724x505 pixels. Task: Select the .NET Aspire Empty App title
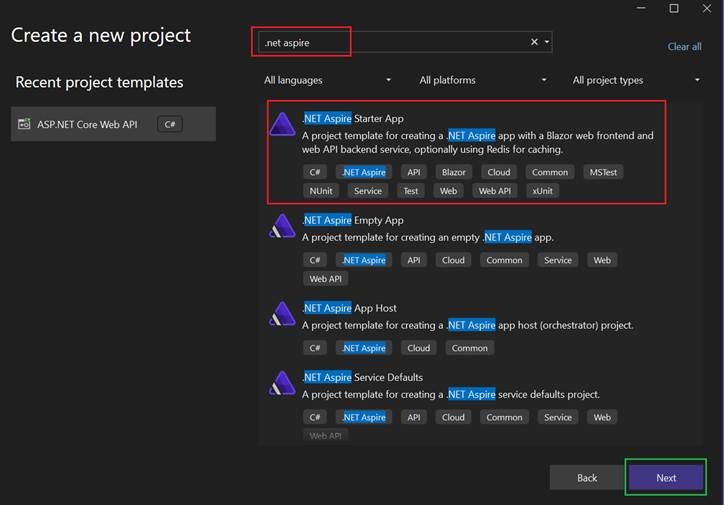tap(353, 220)
